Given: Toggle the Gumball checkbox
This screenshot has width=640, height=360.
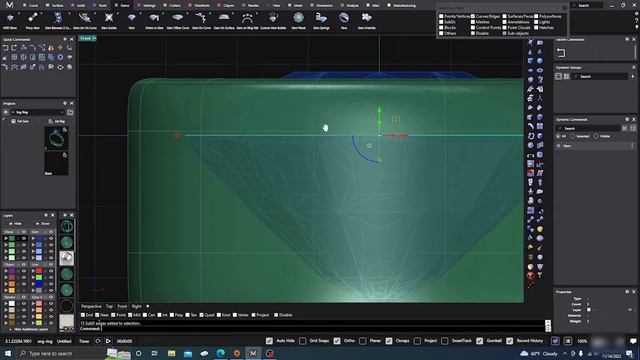Looking at the screenshot, I should click(479, 341).
